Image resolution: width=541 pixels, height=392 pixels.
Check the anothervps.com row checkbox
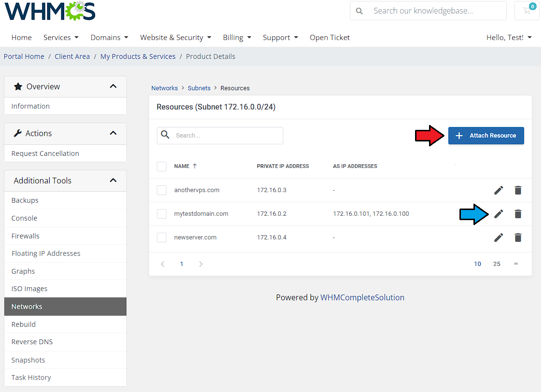coord(162,190)
